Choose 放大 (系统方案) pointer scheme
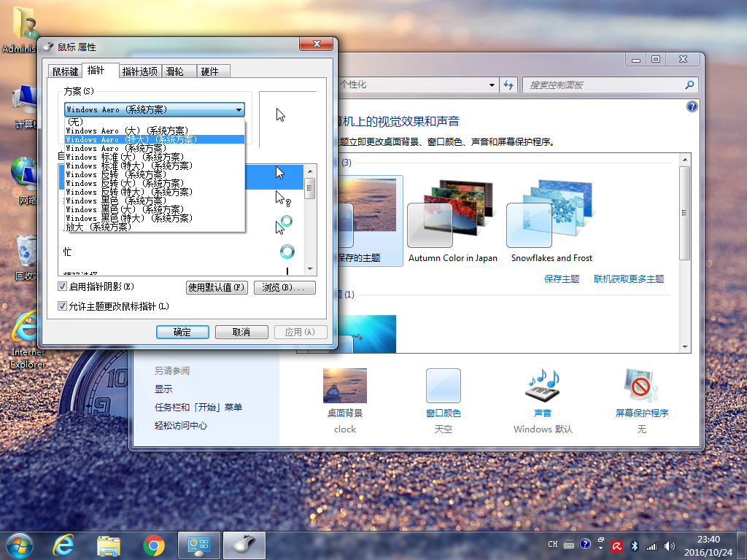 tap(155, 227)
